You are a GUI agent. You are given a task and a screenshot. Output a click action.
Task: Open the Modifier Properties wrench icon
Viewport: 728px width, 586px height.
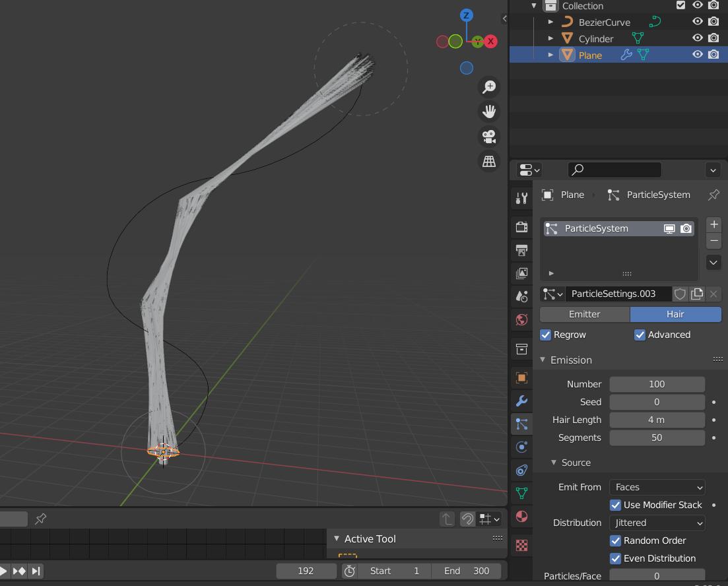pyautogui.click(x=521, y=401)
